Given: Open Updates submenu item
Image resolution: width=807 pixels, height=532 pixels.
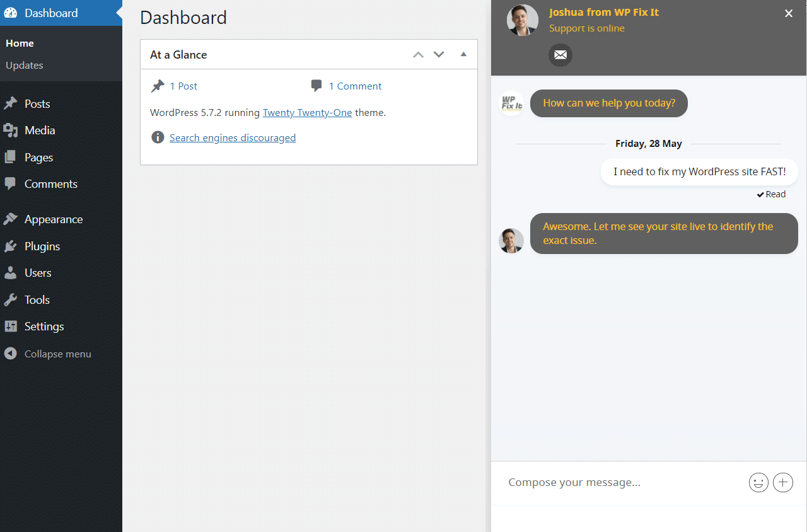Looking at the screenshot, I should click(25, 66).
